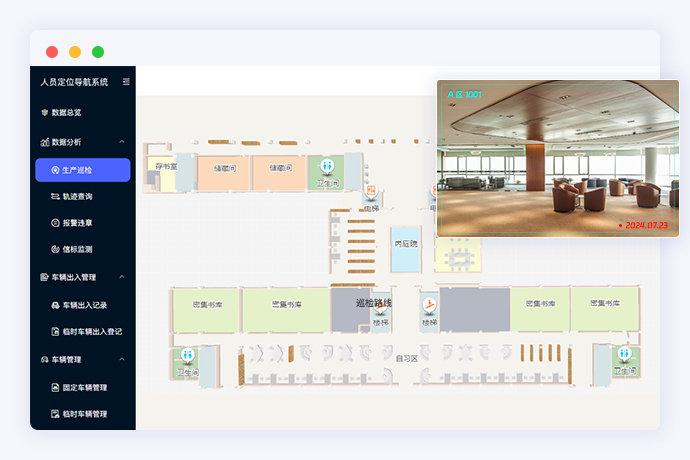Image resolution: width=690 pixels, height=460 pixels.
Task: Select the 密集书库 room beside the grey room on left
Action: click(x=286, y=310)
